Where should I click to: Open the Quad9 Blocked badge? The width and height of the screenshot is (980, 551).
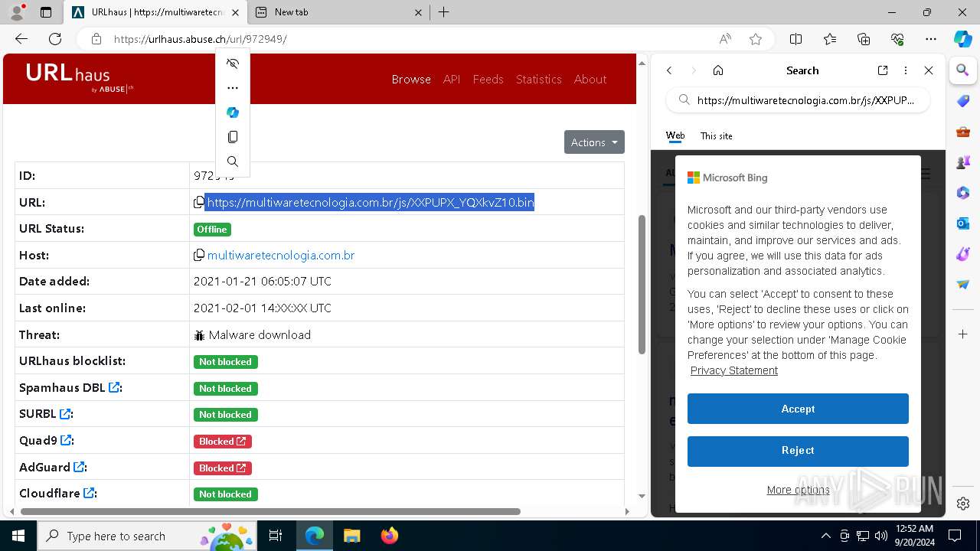(223, 442)
